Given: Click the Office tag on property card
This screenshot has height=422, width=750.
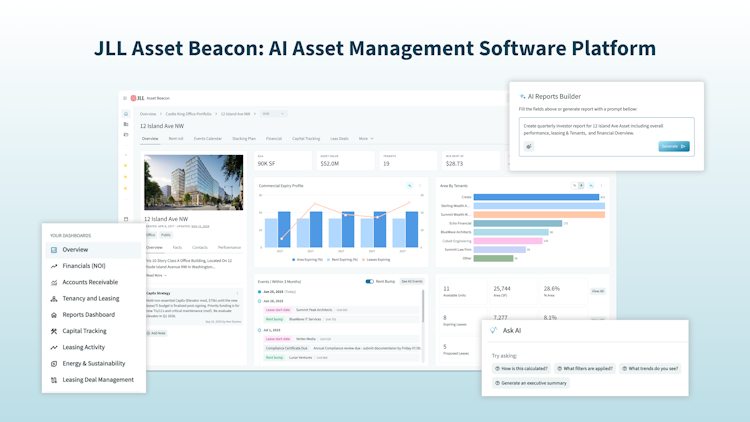Looking at the screenshot, I should coord(151,235).
